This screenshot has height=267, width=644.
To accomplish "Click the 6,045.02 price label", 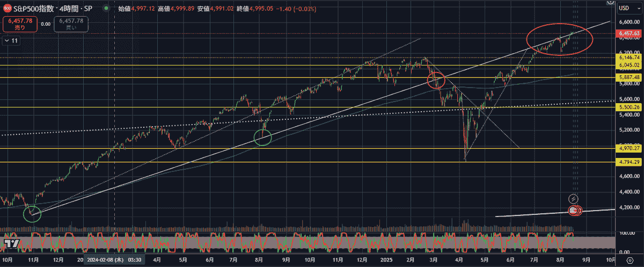I will tap(629, 65).
